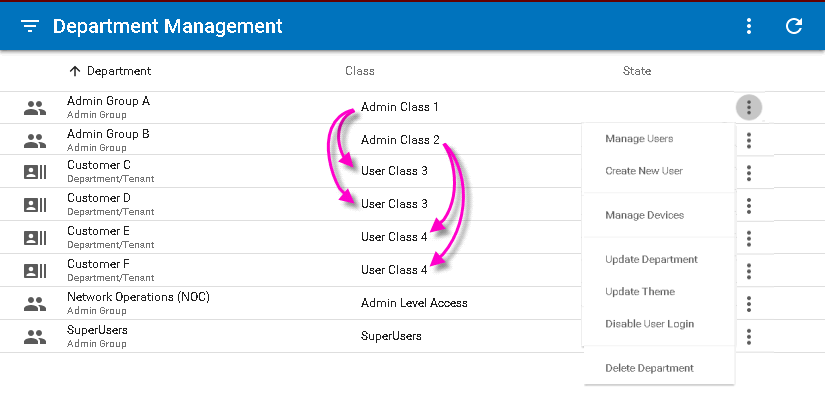Open three-dot menu for SuperUsers row
825x395 pixels.
(749, 337)
